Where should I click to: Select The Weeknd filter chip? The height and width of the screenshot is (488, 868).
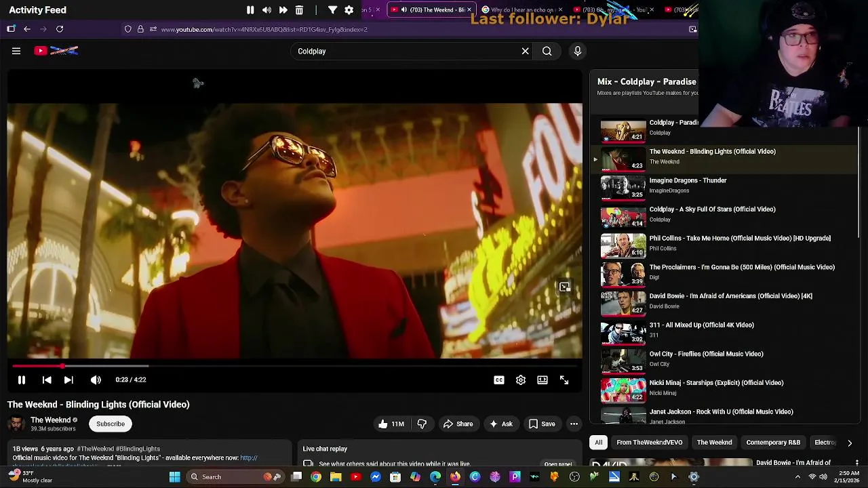[714, 443]
